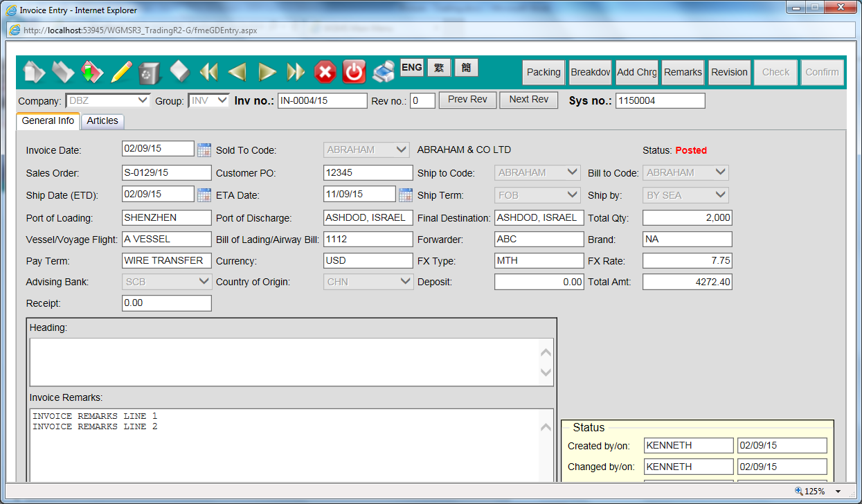Click the Vessel/Voyage Flight field
862x504 pixels.
(167, 240)
